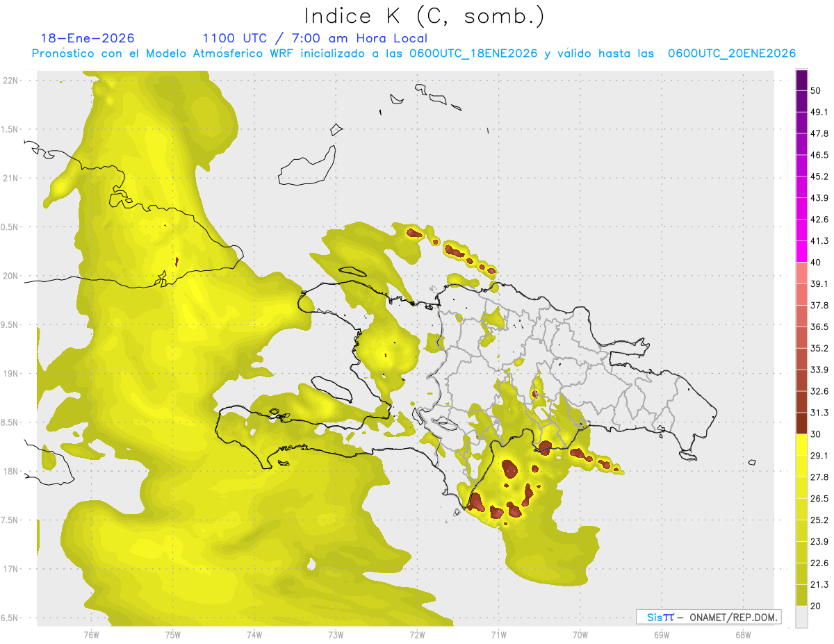Click the legend value "21.3"
834x644 pixels.
(819, 585)
